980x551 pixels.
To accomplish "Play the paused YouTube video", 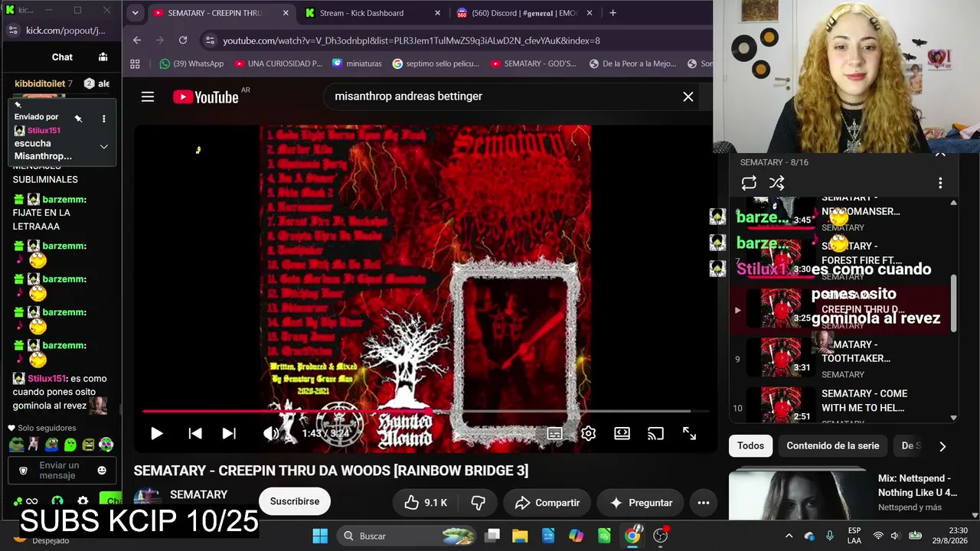I will [x=156, y=434].
